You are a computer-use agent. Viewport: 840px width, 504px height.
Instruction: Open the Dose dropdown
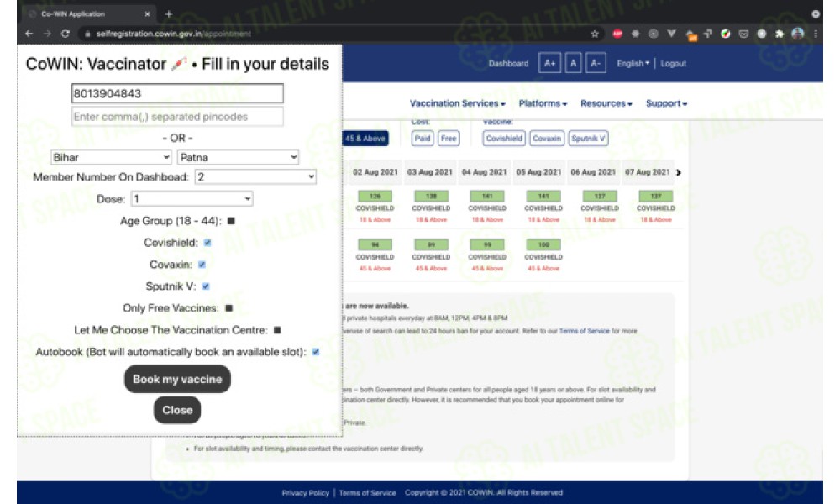[x=192, y=199]
